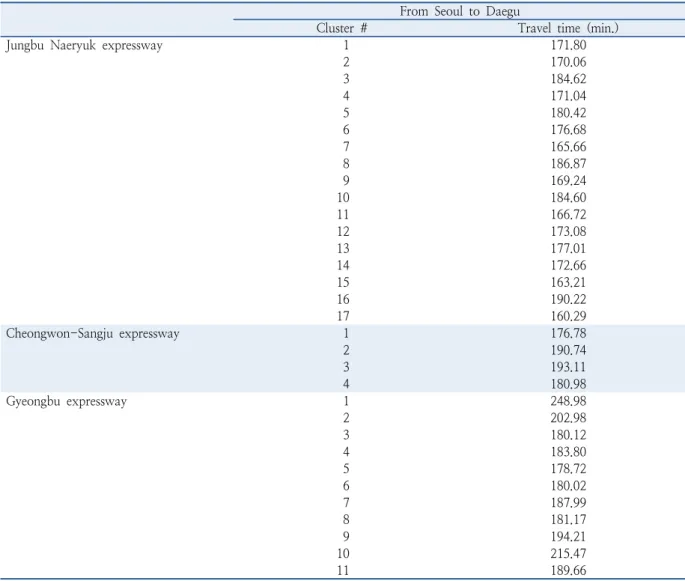Screen dimensions: 685x581
Task: Click the travel time value 180.02
Action: click(x=568, y=486)
